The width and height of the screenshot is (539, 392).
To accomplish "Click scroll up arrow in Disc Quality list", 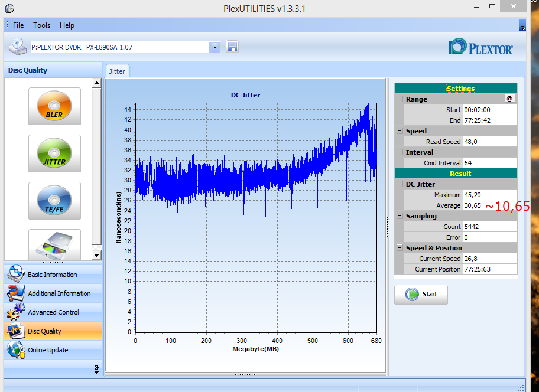I will click(x=96, y=83).
